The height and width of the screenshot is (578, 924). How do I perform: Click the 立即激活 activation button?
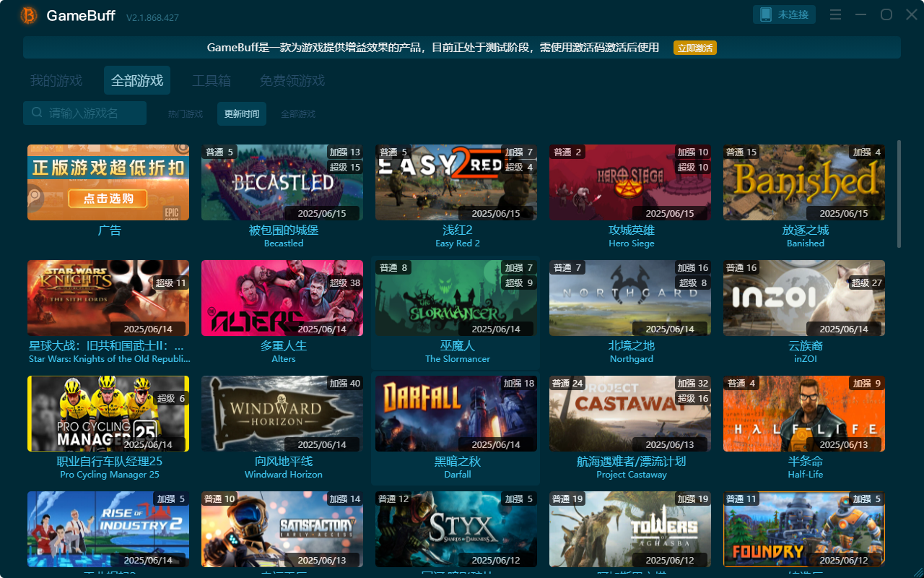[694, 48]
